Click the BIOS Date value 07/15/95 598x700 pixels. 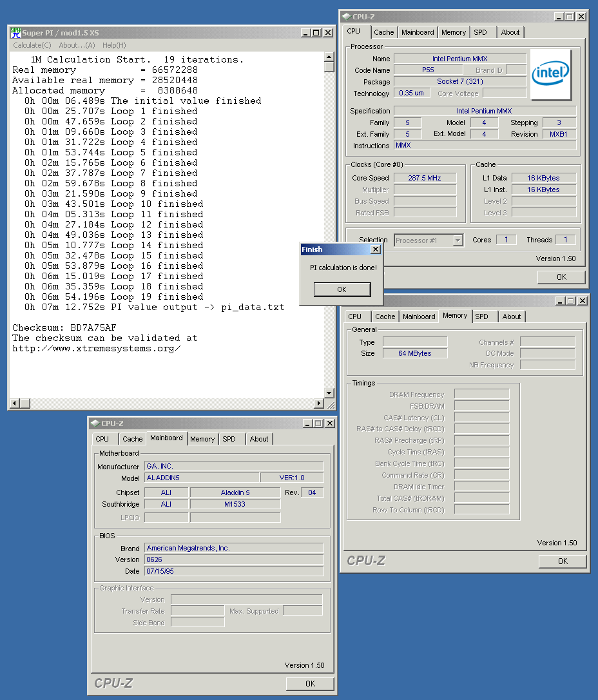pos(234,571)
